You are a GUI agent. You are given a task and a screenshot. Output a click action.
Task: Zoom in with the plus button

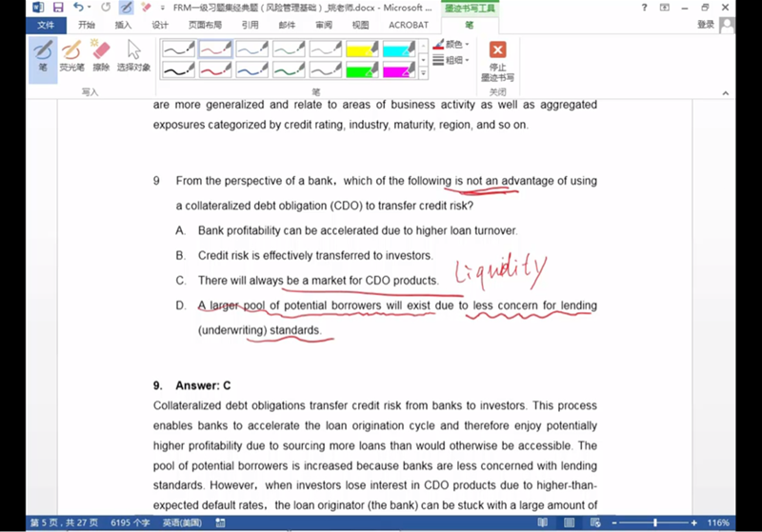tap(694, 522)
